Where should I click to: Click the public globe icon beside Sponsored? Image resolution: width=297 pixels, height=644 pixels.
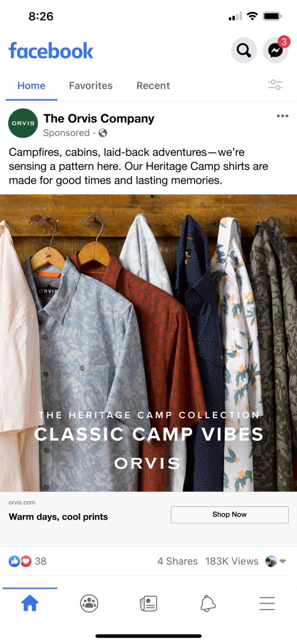(103, 133)
